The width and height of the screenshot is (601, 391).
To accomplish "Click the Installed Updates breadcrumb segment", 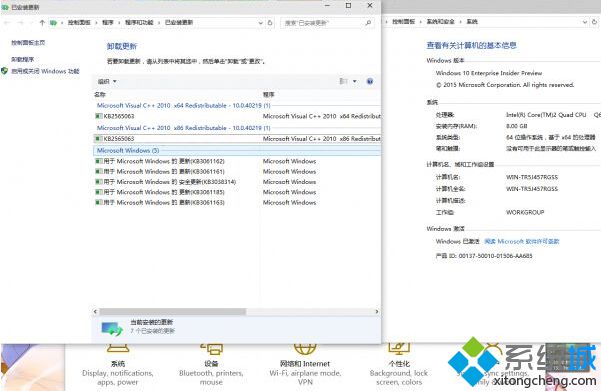I will [179, 23].
